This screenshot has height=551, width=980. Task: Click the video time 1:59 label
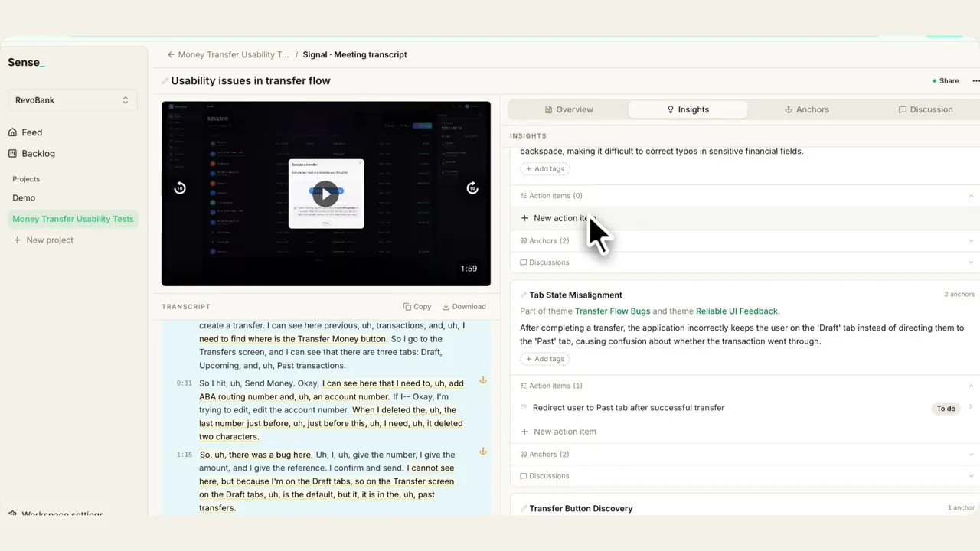(x=469, y=269)
